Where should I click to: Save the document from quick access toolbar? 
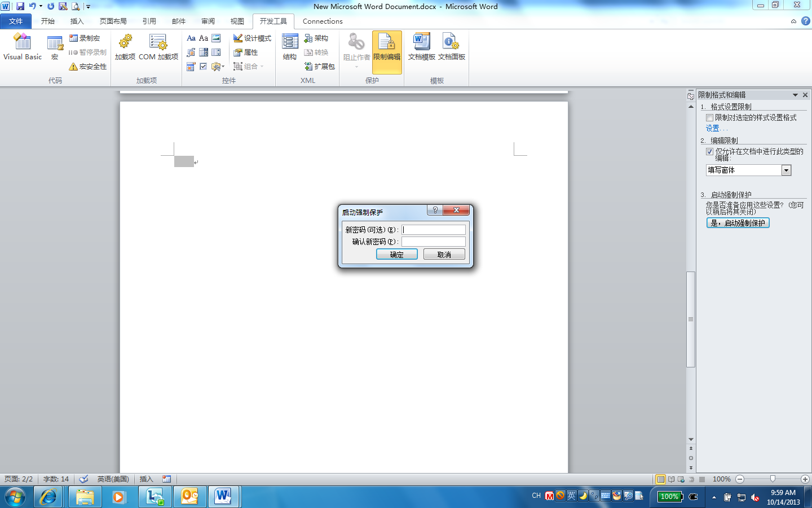tap(20, 6)
